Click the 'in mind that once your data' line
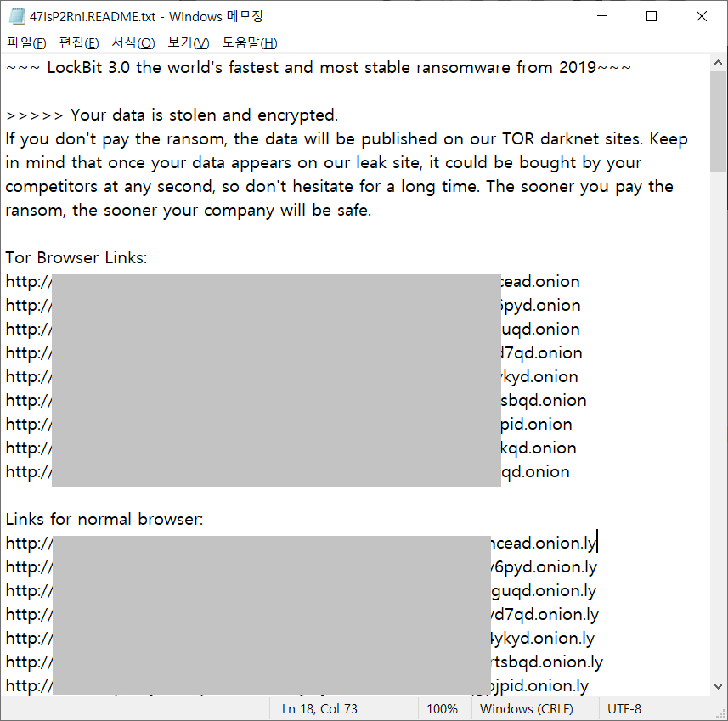 tap(324, 163)
